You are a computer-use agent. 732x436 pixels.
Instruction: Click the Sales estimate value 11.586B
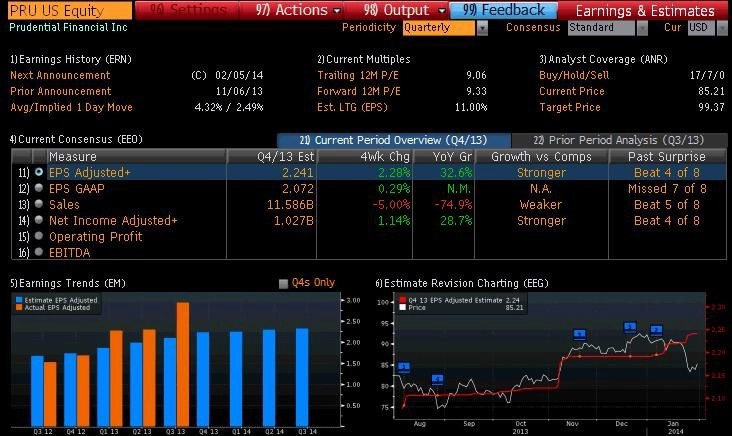coord(290,204)
